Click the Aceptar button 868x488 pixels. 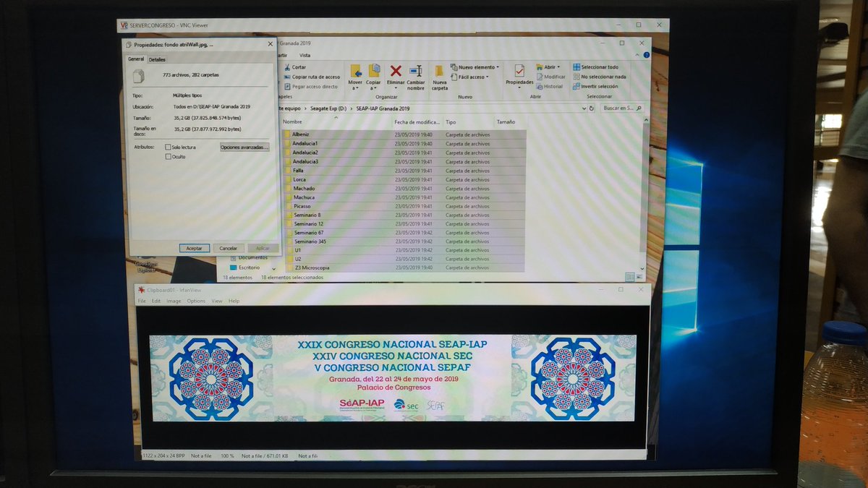(194, 248)
